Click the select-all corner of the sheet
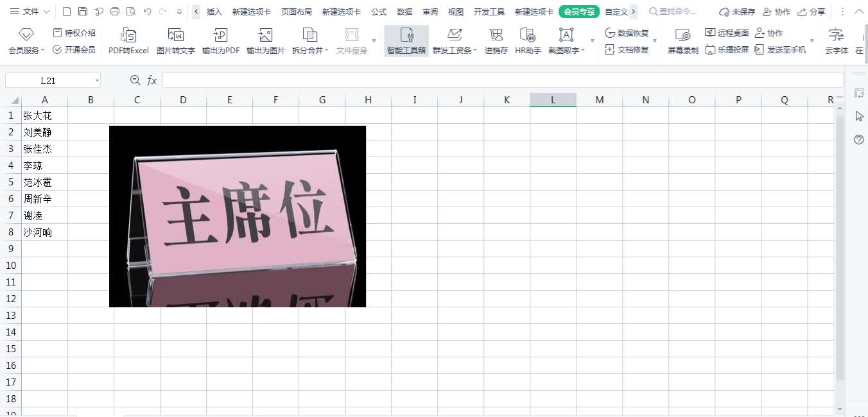This screenshot has width=868, height=417. click(10, 99)
